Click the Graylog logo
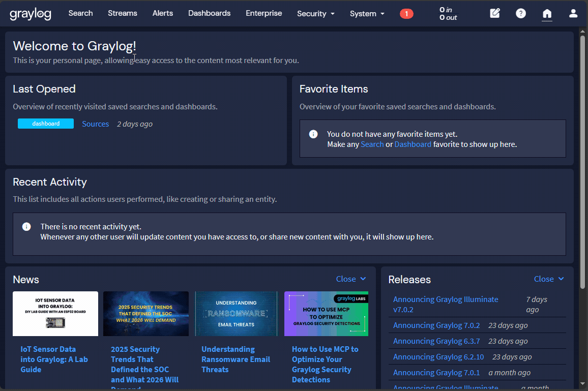 (x=31, y=14)
